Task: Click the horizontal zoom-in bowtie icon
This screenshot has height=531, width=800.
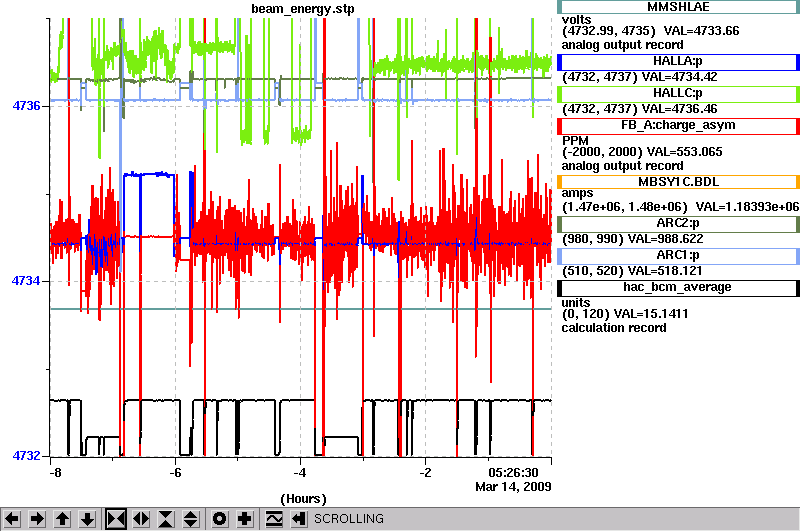Action: pyautogui.click(x=116, y=519)
